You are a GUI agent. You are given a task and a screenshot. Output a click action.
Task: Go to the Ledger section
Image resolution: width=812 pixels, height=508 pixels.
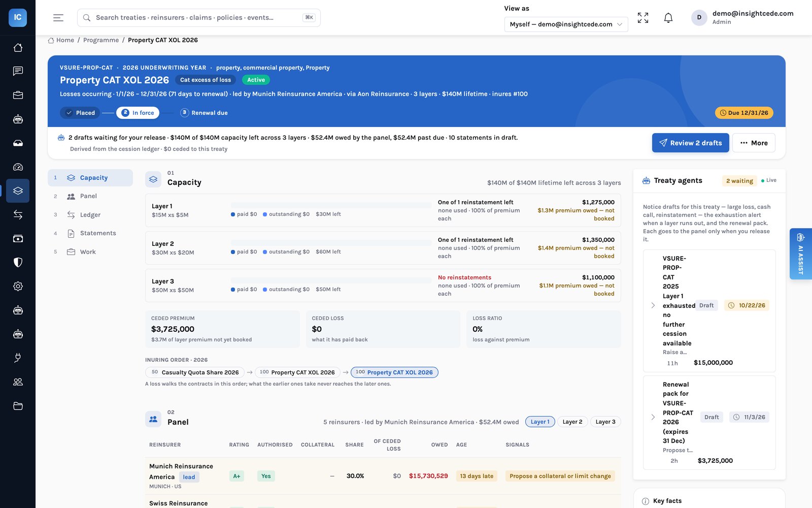point(90,215)
